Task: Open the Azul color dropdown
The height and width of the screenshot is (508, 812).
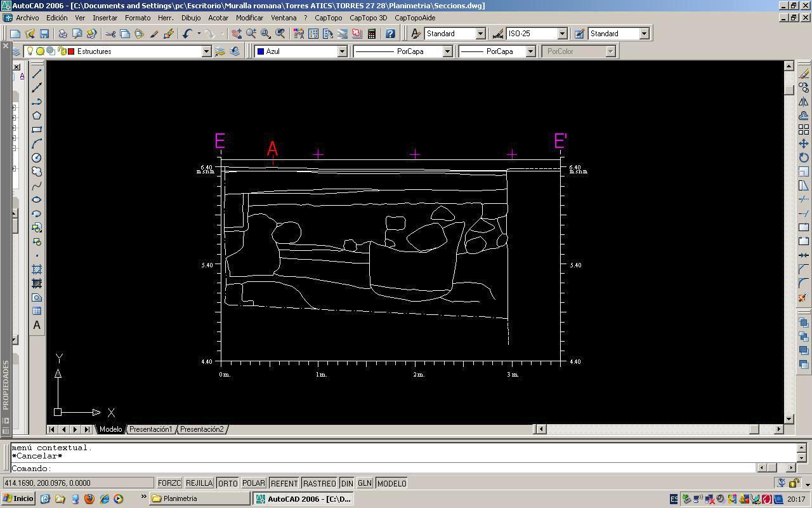Action: pos(342,51)
